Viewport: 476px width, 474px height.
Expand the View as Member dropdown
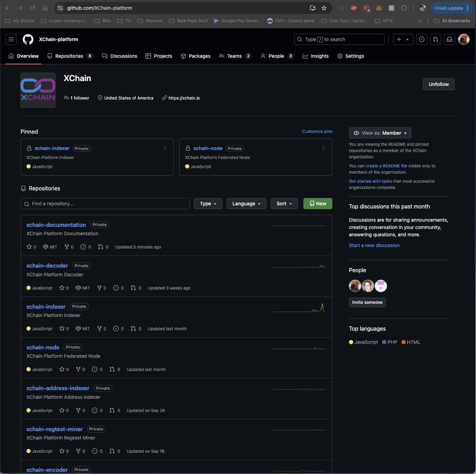(380, 133)
